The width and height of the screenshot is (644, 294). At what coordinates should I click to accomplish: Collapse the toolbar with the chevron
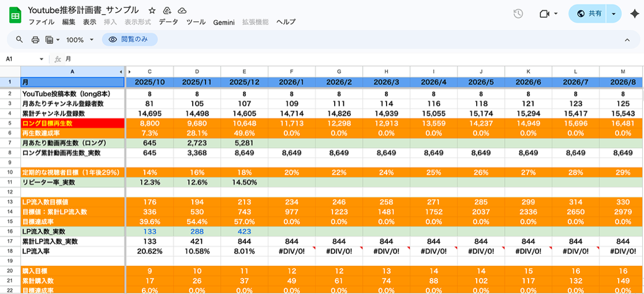tap(627, 40)
